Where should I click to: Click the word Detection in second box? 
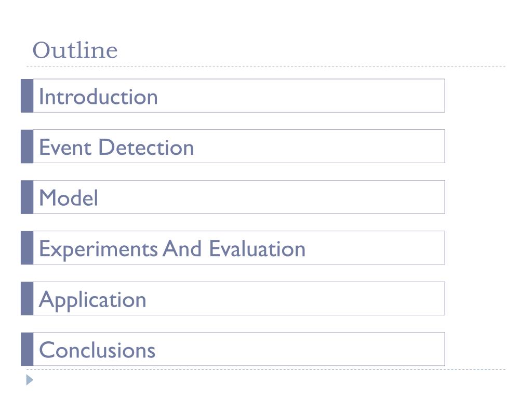click(146, 147)
